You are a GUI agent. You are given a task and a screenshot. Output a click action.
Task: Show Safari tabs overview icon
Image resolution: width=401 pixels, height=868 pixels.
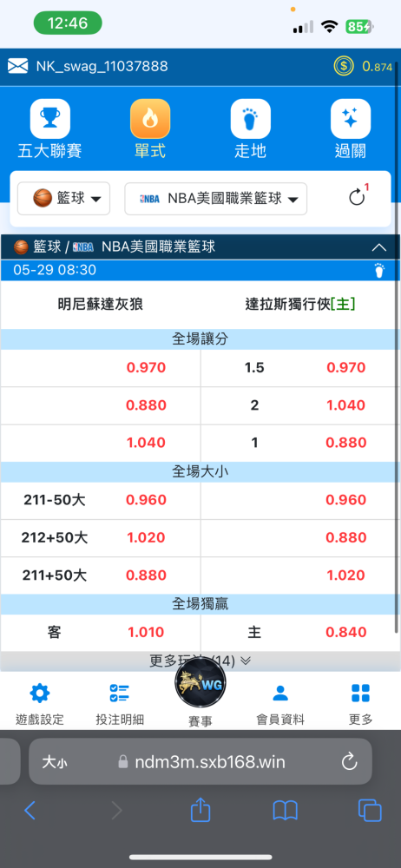point(370,811)
